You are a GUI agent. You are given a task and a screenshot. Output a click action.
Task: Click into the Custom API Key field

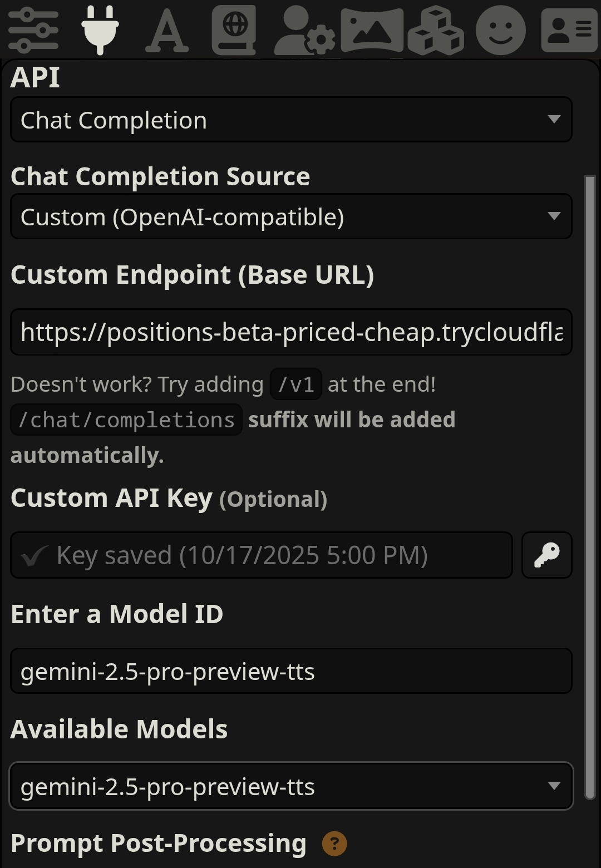262,555
